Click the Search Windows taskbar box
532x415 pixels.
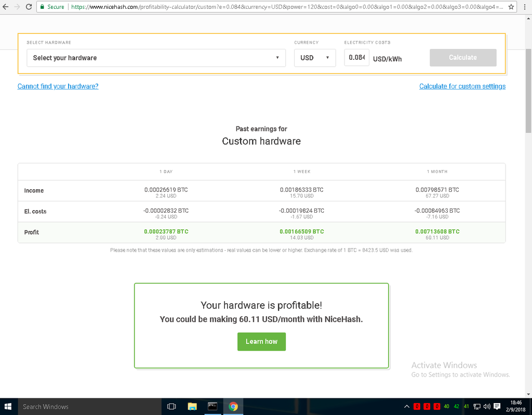89,407
